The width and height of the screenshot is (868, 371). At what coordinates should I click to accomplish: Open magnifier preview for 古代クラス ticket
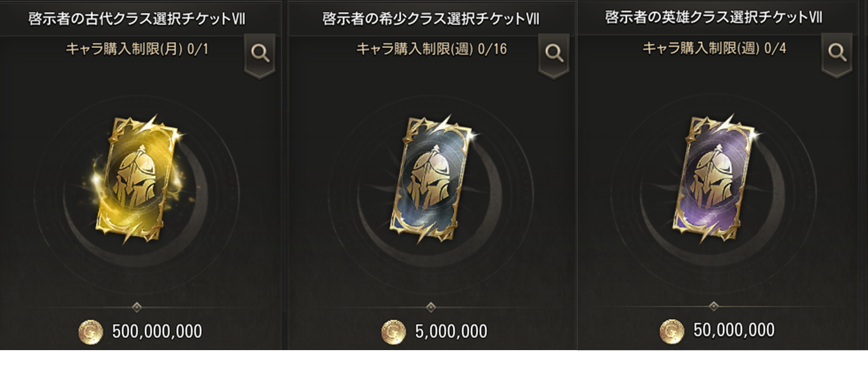[260, 55]
